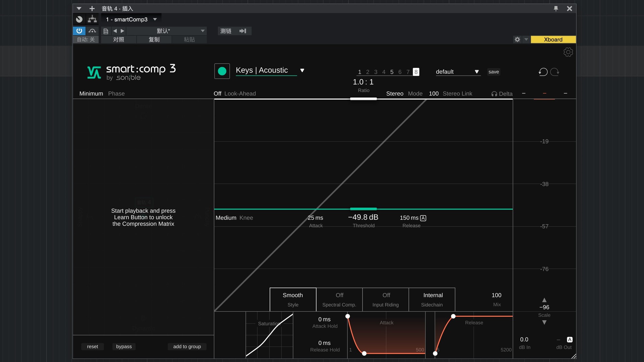
Task: Click the save preset button
Action: pos(493,72)
